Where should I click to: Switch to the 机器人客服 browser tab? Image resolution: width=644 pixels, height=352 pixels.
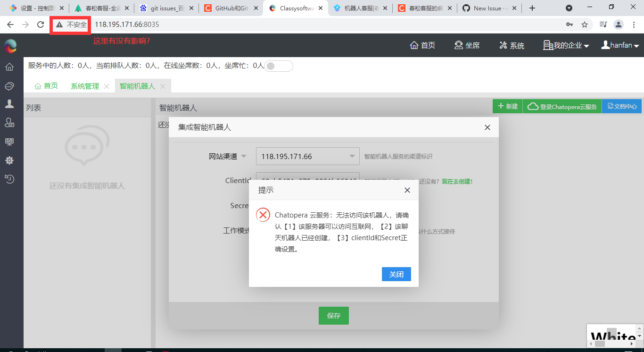[360, 8]
